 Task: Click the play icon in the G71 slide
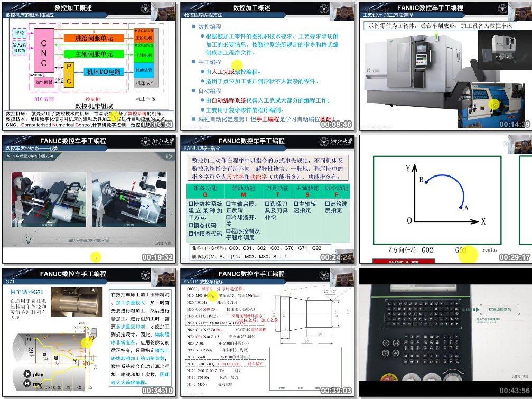27,374
